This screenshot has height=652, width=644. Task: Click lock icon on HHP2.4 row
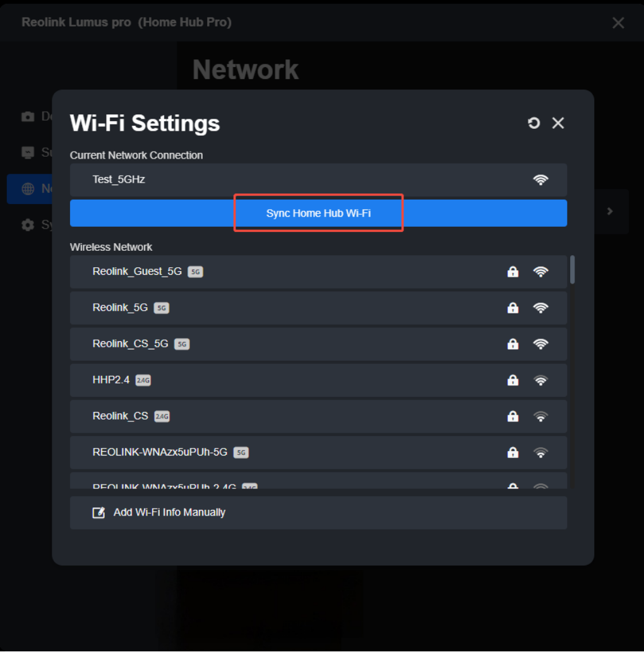click(x=513, y=380)
